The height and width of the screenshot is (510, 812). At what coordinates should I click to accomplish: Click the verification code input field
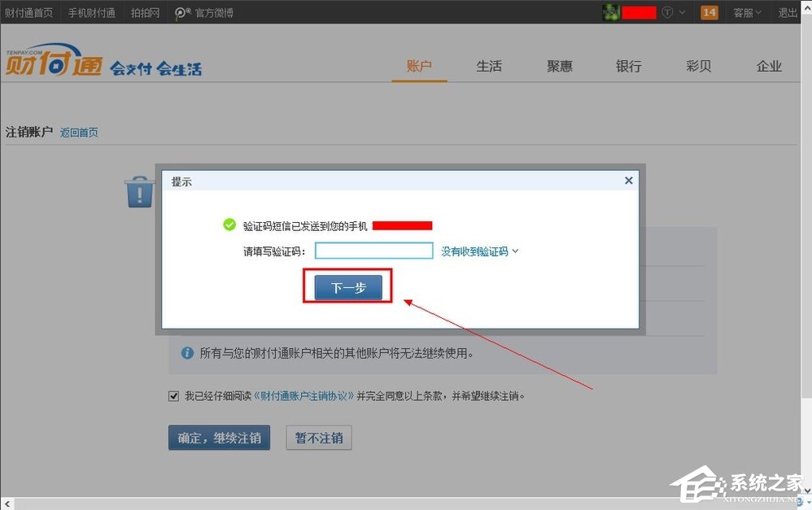[x=373, y=250]
